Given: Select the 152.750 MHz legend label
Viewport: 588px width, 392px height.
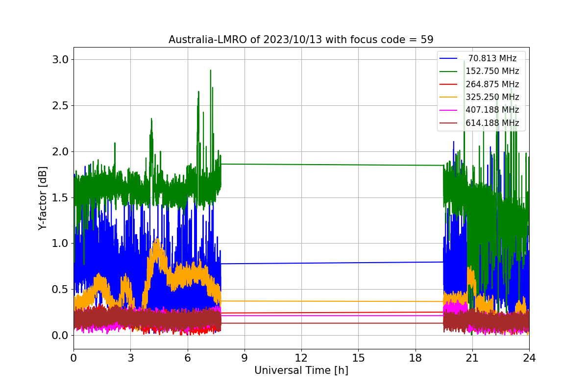Looking at the screenshot, I should tap(492, 71).
